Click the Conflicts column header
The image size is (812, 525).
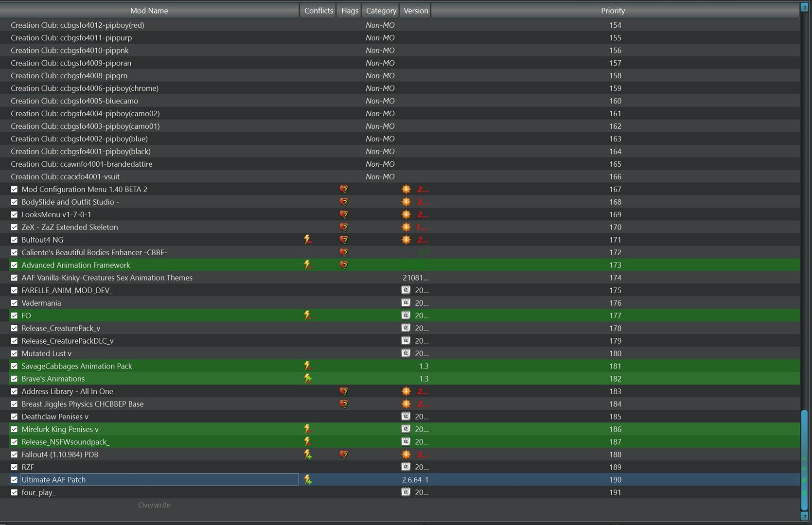pos(318,11)
